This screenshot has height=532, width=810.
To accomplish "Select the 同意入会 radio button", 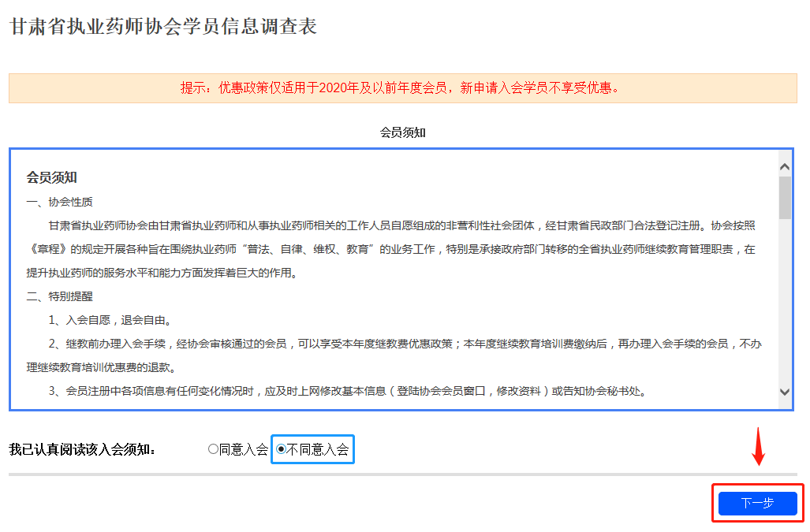I will [x=213, y=449].
